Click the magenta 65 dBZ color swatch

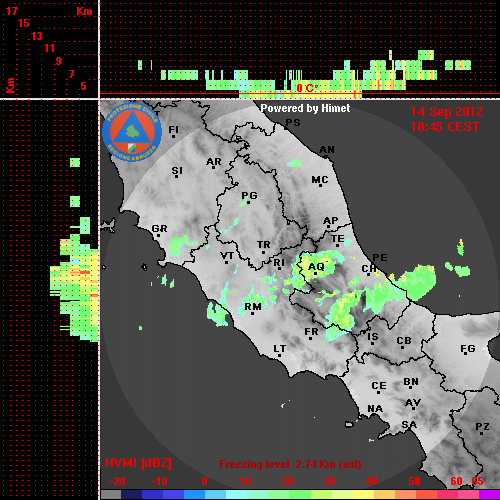(490, 495)
